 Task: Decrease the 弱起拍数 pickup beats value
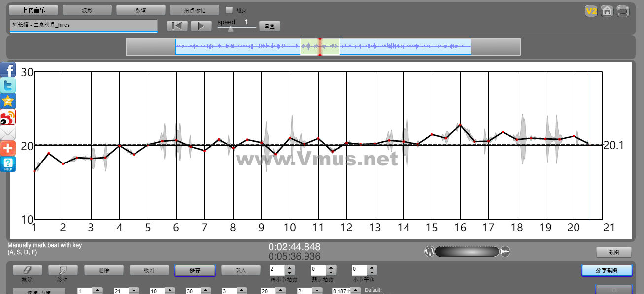pos(331,273)
